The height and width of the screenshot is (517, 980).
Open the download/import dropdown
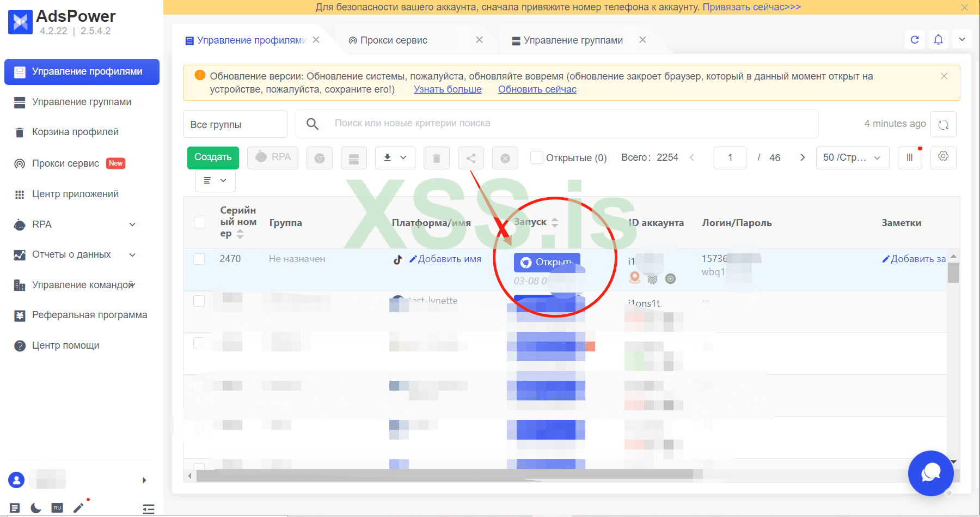click(x=395, y=158)
